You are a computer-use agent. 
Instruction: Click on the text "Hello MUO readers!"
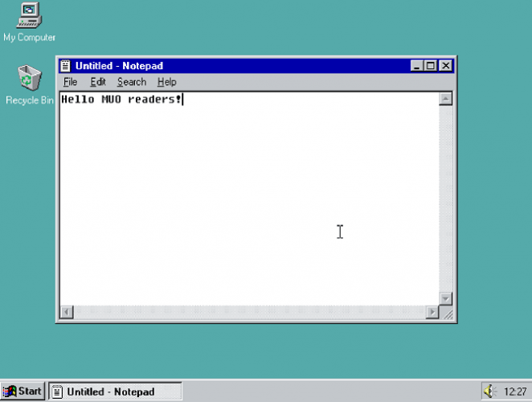coord(121,99)
